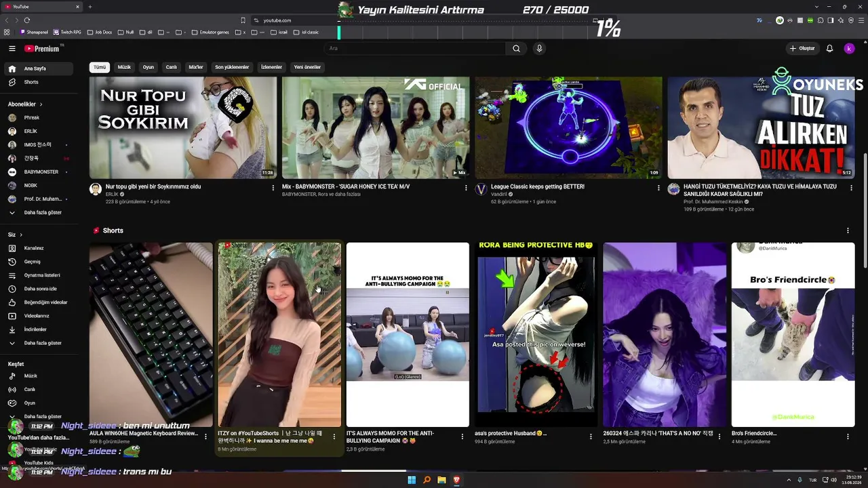The image size is (868, 488).
Task: Open the Siz section header
Action: point(15,235)
